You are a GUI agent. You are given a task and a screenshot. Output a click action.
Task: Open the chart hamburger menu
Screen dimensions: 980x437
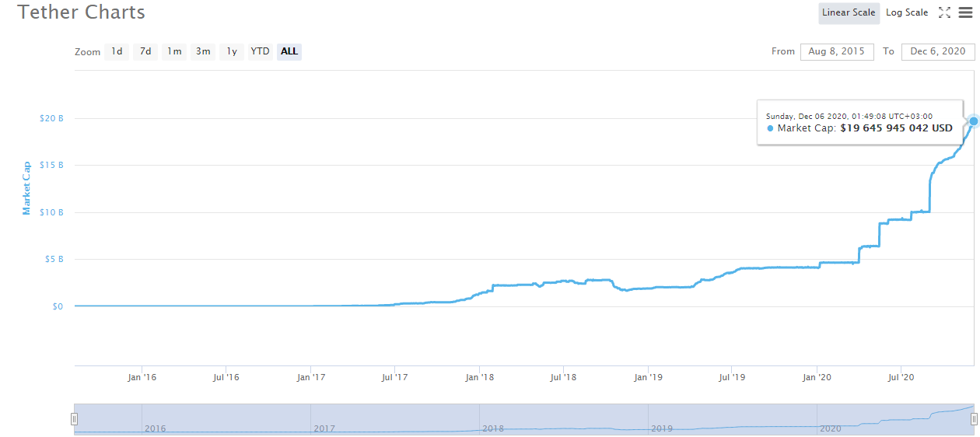[x=965, y=12]
